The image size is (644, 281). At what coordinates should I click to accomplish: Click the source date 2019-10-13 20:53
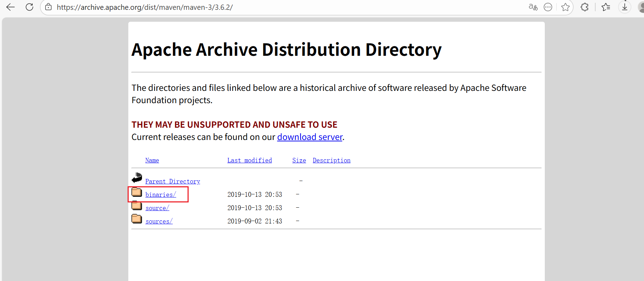point(255,208)
